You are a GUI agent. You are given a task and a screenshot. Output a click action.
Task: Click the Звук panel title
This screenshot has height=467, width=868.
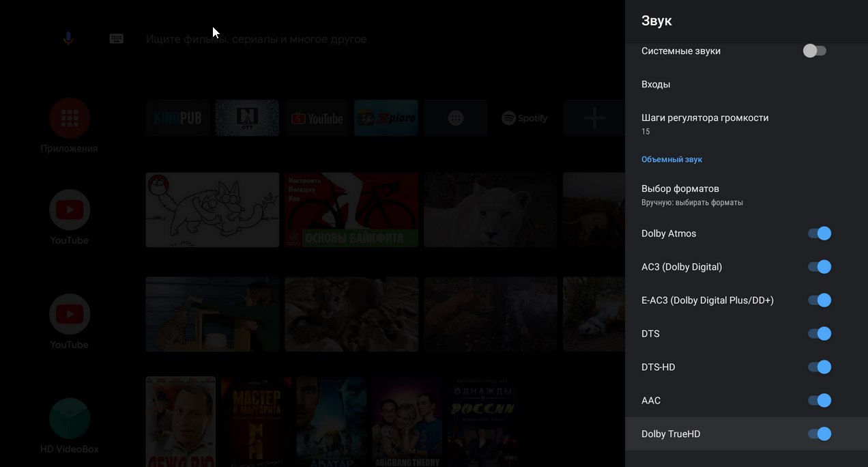tap(656, 21)
